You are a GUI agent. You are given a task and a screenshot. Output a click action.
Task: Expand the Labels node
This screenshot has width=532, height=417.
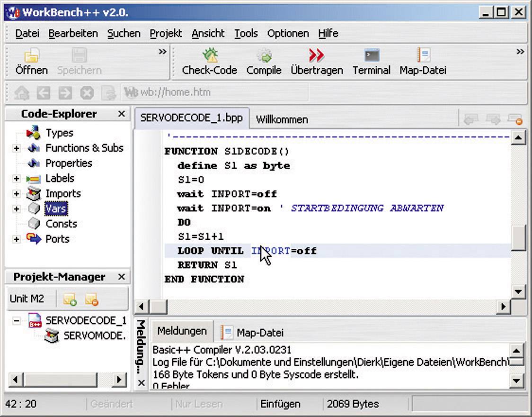click(x=16, y=178)
